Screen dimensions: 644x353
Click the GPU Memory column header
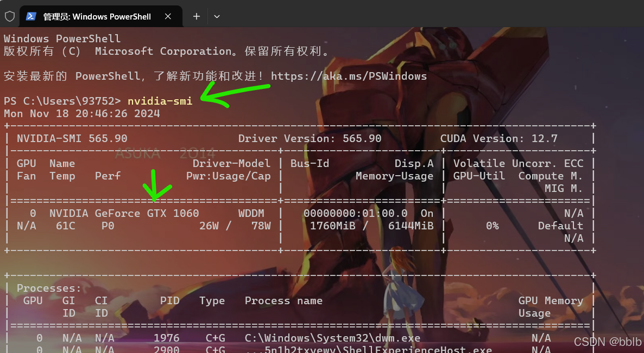tap(551, 300)
